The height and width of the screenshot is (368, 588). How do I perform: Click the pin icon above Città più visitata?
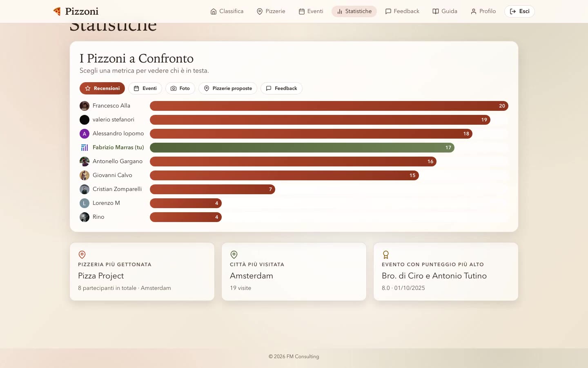point(234,255)
